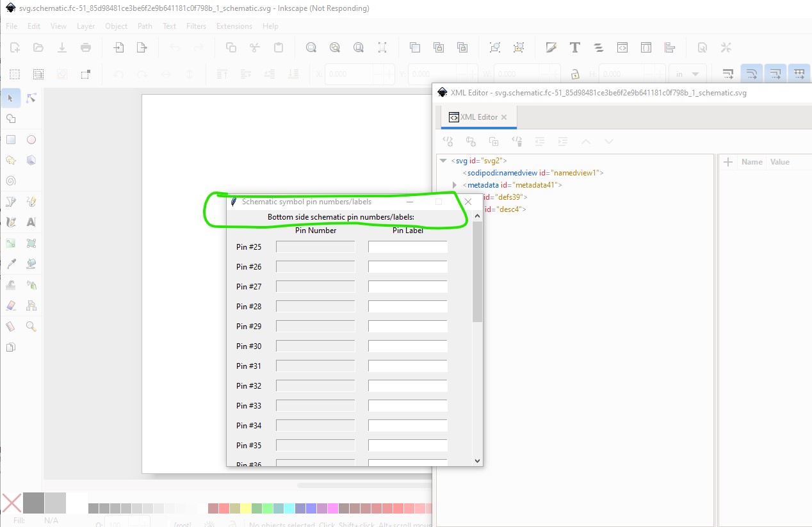Select the Node editing tool
812x527 pixels.
pyautogui.click(x=31, y=98)
